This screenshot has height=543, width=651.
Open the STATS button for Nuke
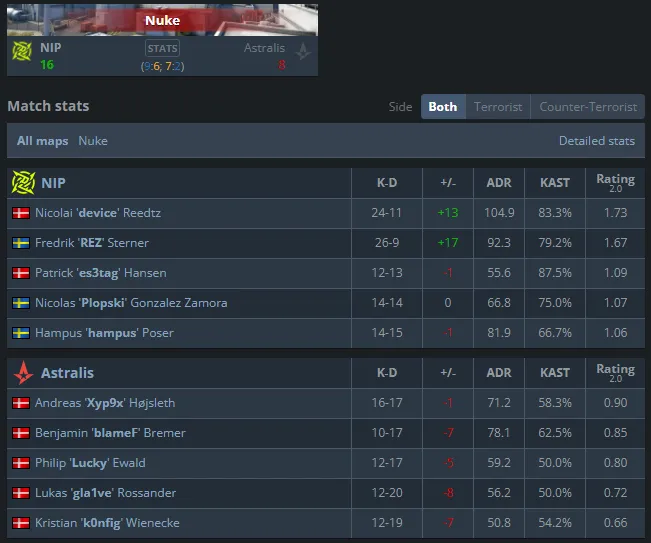(162, 48)
